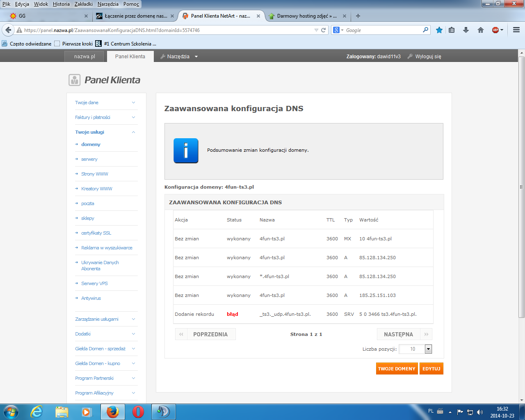Go to POPRZEDNIA page button

point(205,334)
